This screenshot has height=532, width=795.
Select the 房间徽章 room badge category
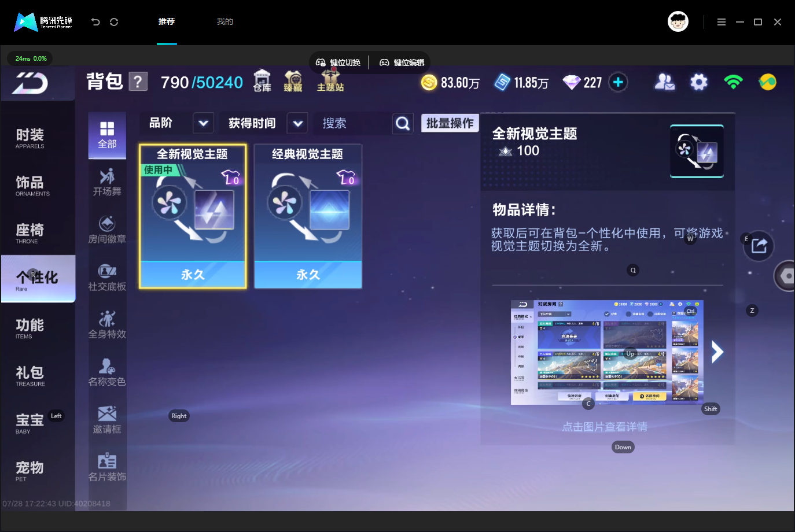coord(107,230)
